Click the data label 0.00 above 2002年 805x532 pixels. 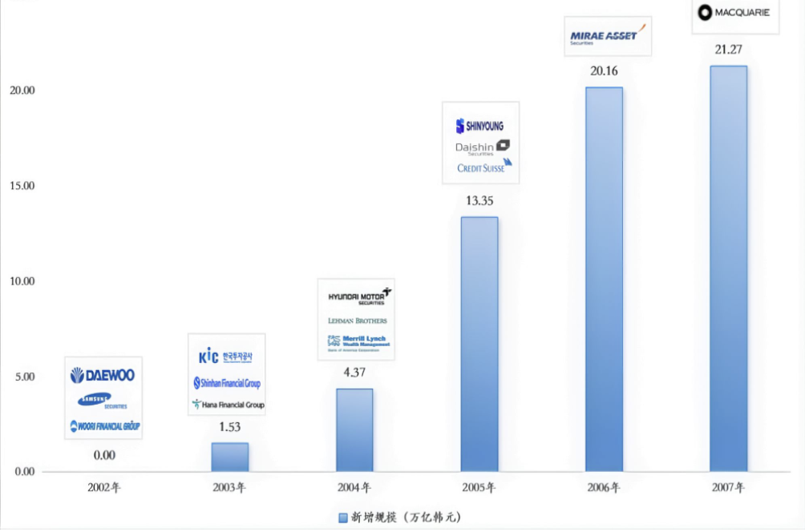(x=104, y=455)
